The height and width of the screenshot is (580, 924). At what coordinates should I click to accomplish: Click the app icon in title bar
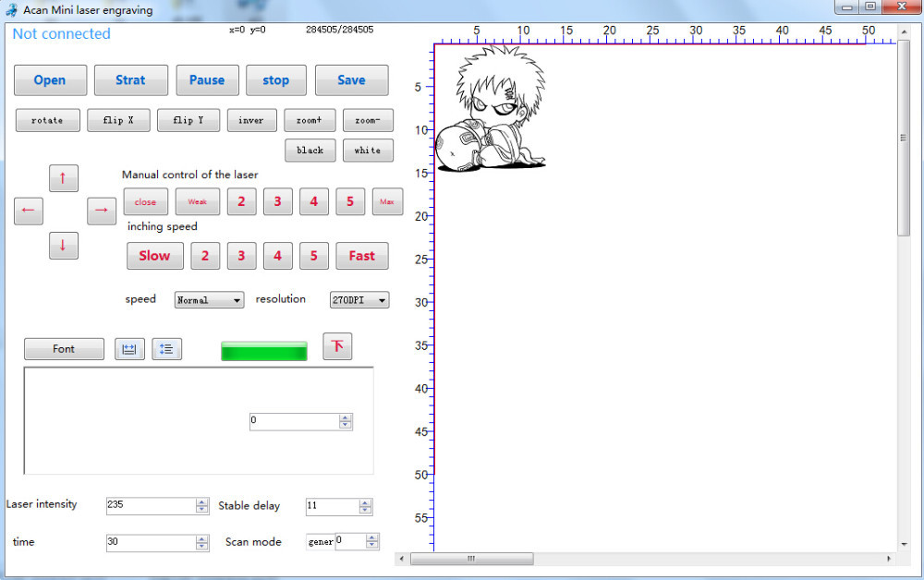click(x=11, y=10)
